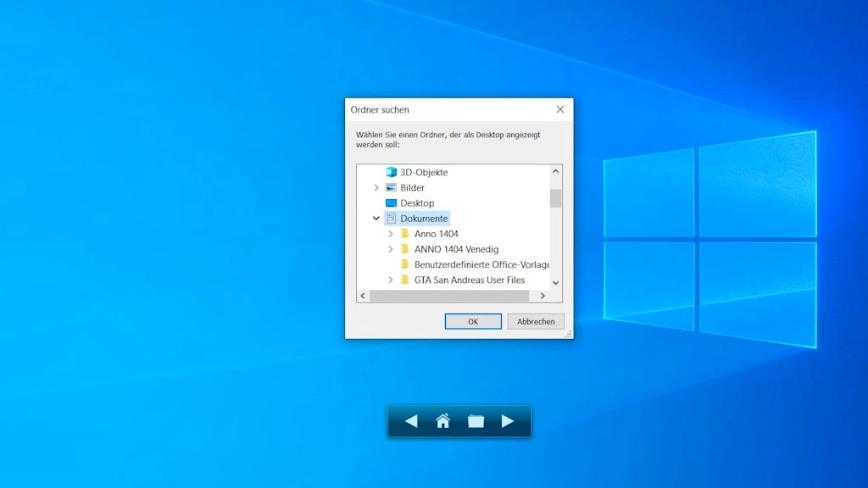The width and height of the screenshot is (868, 488).
Task: Click the horizontal scrollbar thumb
Action: click(449, 296)
